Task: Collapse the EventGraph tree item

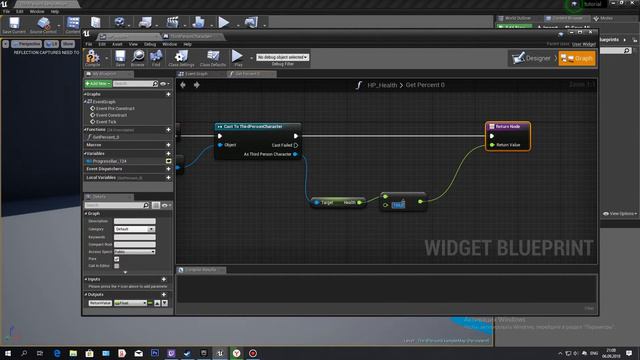Action: click(86, 102)
